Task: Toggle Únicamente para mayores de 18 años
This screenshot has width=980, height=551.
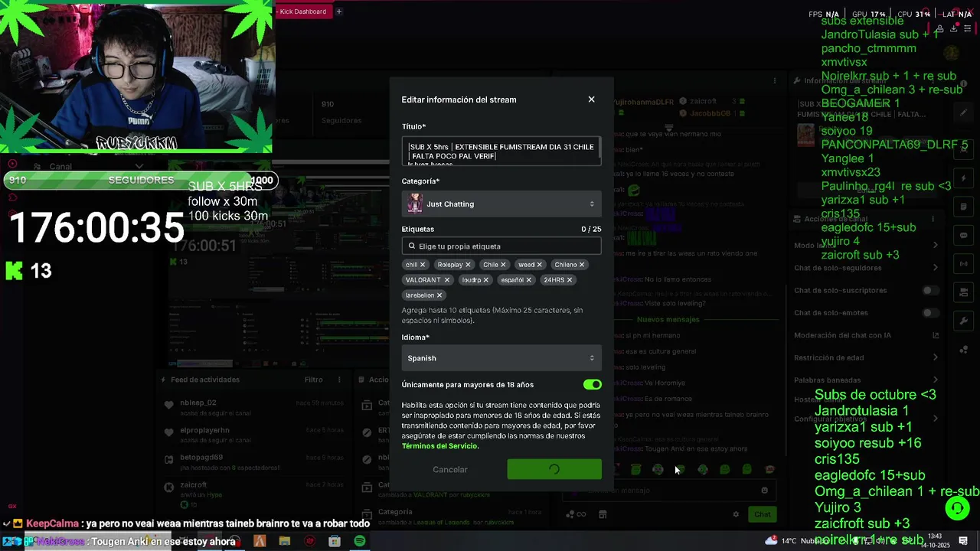Action: tap(592, 384)
